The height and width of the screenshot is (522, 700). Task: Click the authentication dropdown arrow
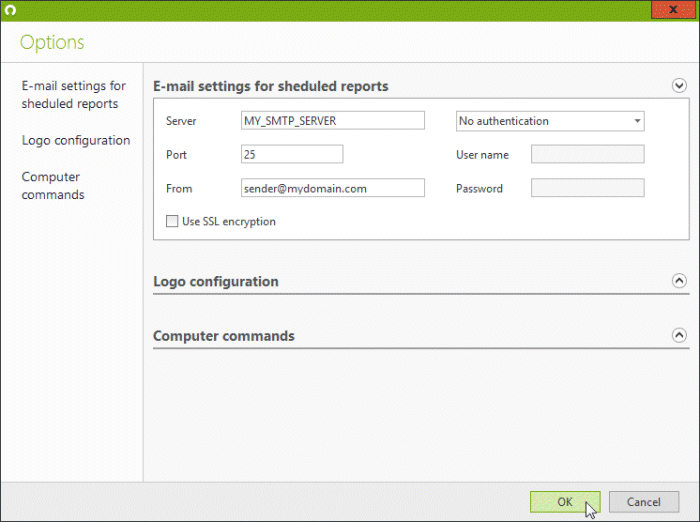click(x=637, y=121)
